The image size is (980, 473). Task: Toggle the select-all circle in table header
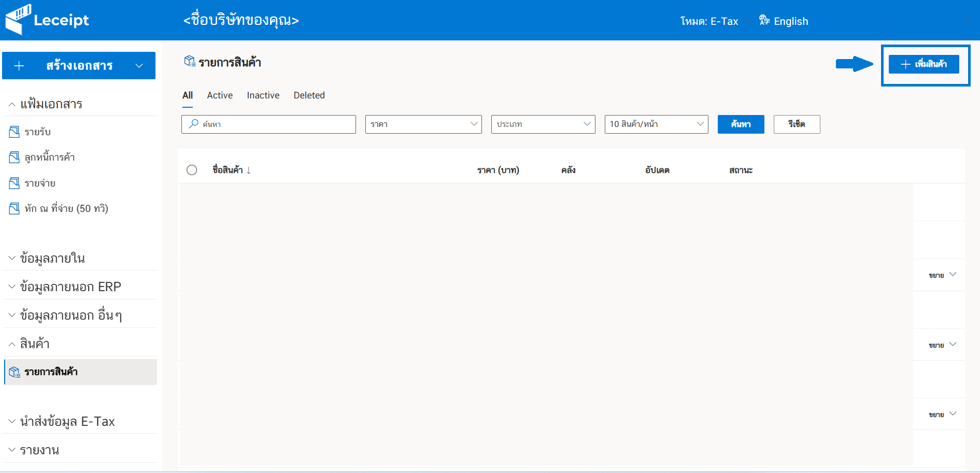tap(192, 170)
